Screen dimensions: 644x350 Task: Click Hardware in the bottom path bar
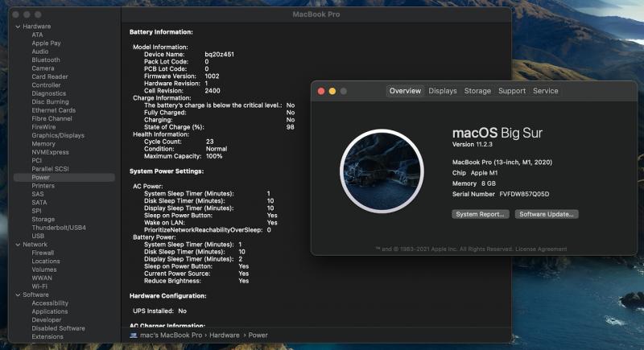[225, 336]
